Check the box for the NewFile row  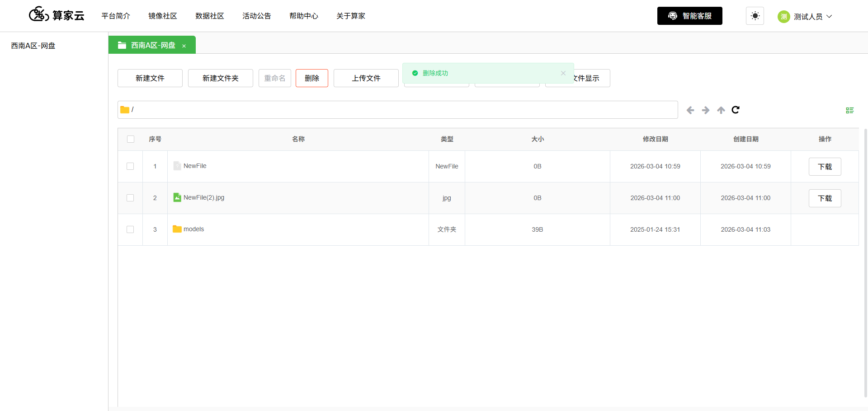130,166
